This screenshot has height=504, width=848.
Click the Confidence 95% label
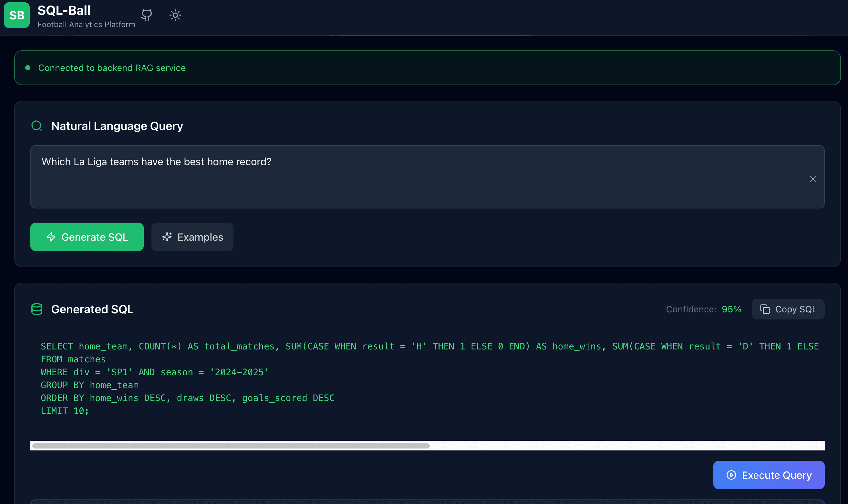tap(703, 309)
